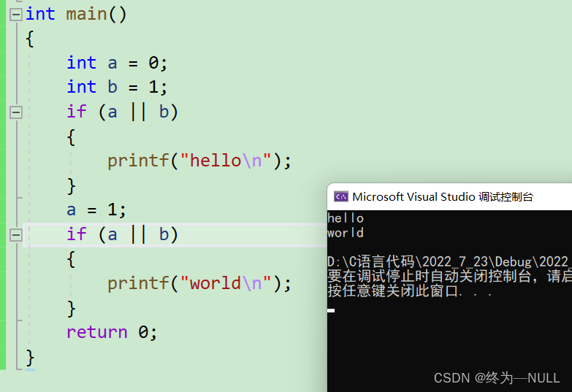Image resolution: width=572 pixels, height=392 pixels.
Task: Click the 'int a = 0;' line
Action: (x=117, y=63)
